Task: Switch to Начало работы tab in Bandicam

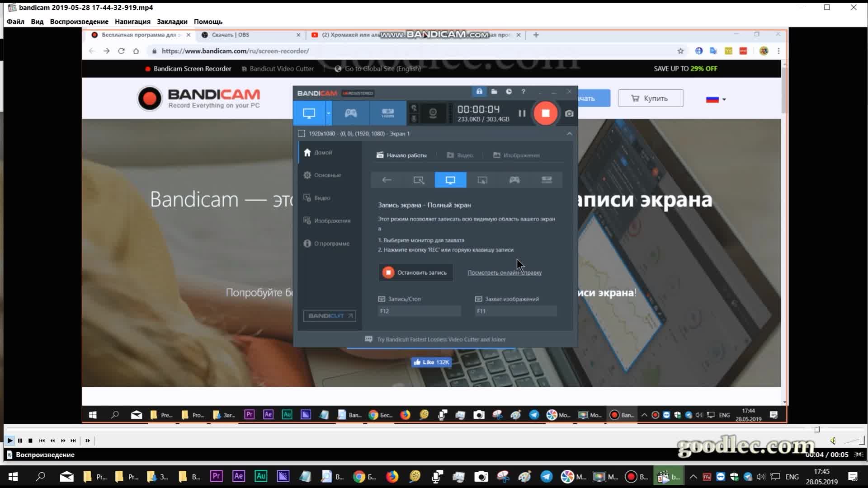Action: [401, 155]
